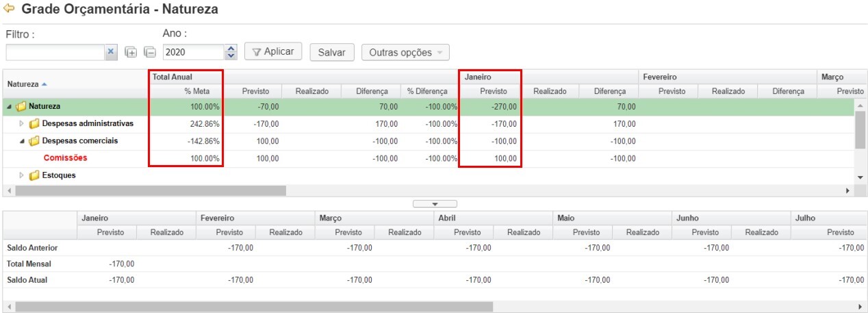This screenshot has height=313, width=868.
Task: Click the upper grid vertical scrollbar thumb
Action: [x=860, y=129]
